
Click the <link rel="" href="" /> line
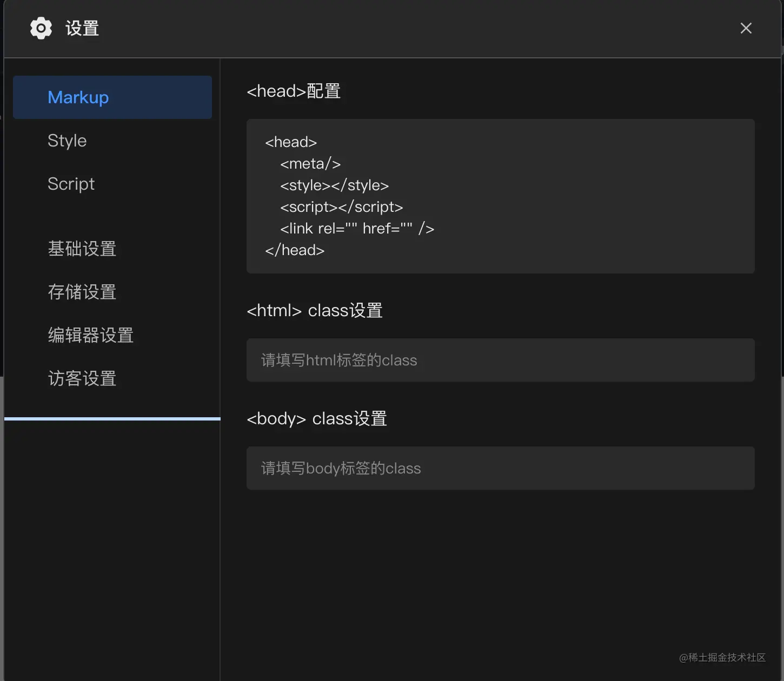[x=357, y=229]
